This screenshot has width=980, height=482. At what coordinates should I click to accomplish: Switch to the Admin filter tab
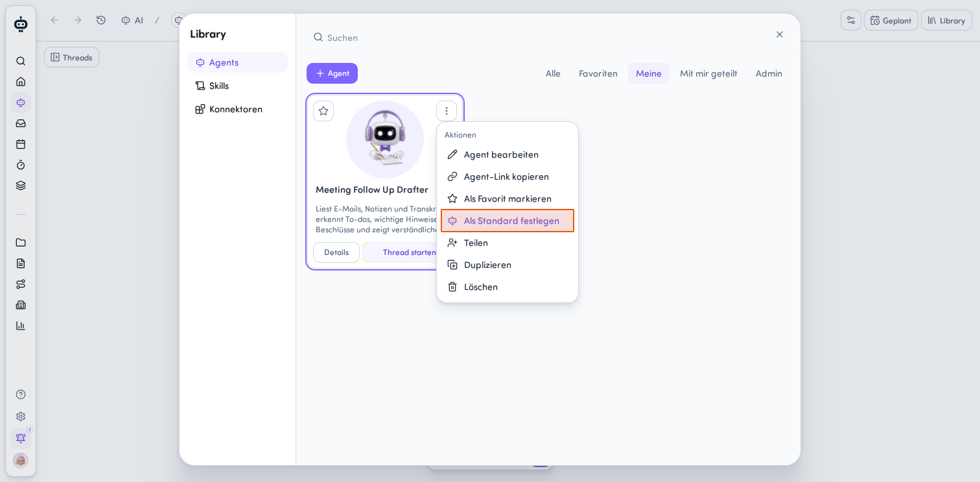769,73
